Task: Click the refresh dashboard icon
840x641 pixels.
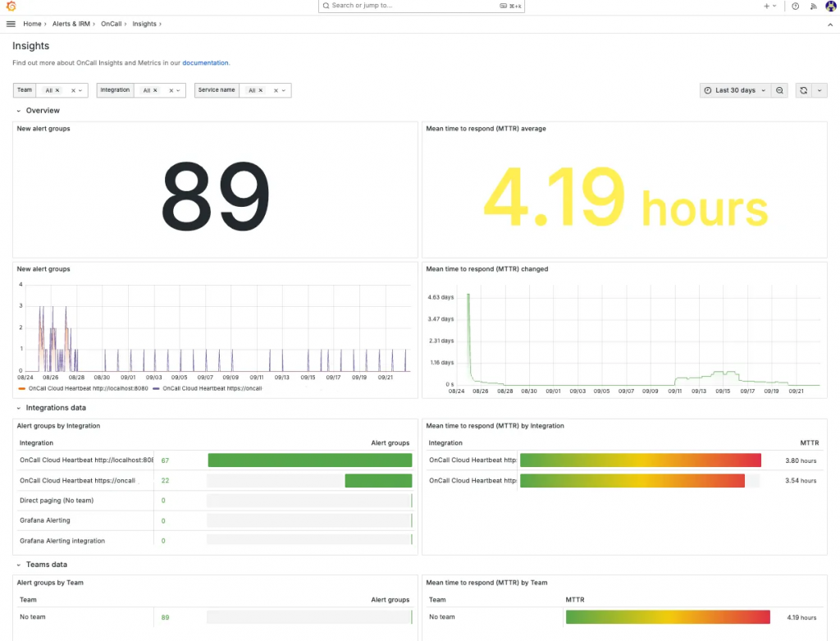Action: pos(804,90)
